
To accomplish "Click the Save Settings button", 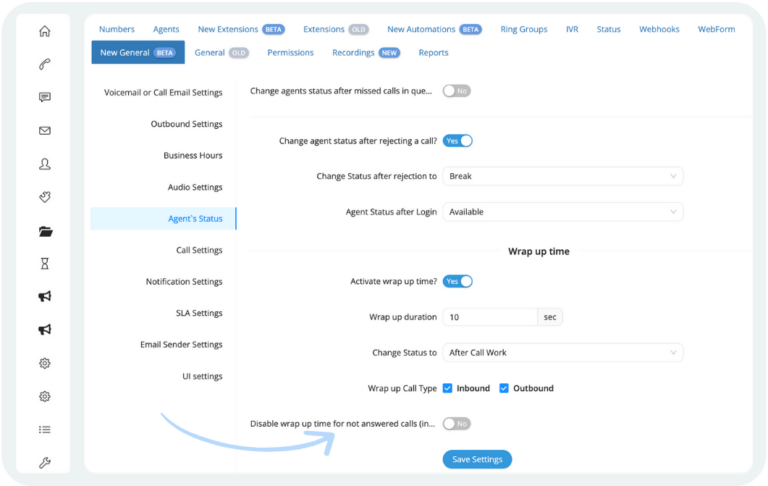I will (x=477, y=460).
